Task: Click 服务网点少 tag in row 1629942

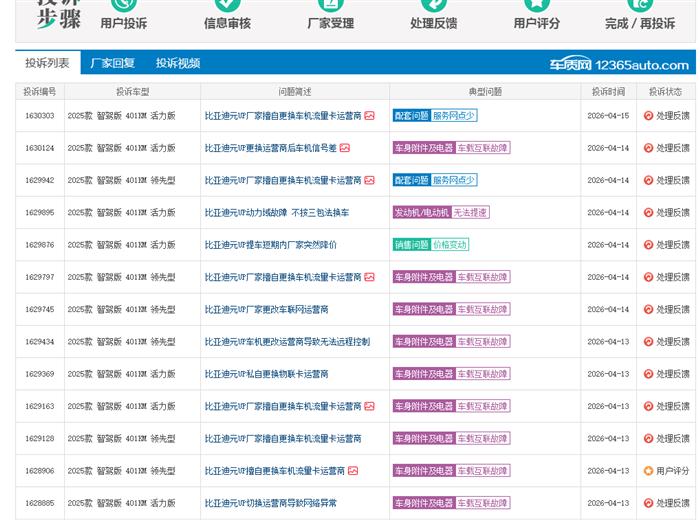Action: pyautogui.click(x=454, y=180)
